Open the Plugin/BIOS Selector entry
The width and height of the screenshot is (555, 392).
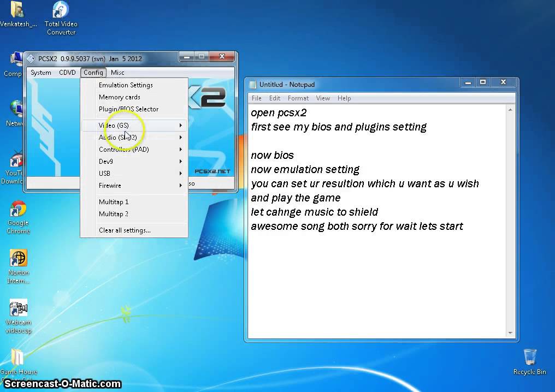click(x=134, y=109)
